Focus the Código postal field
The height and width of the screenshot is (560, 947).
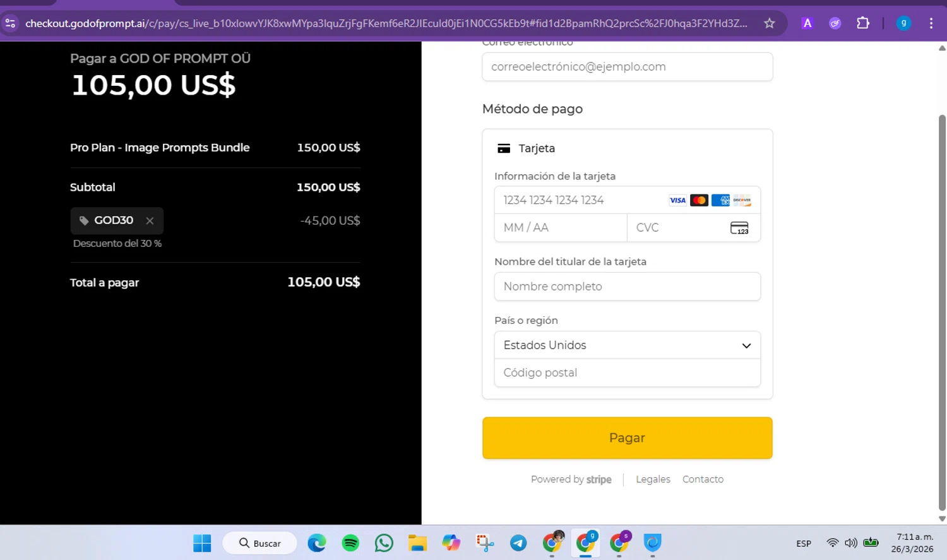click(x=628, y=373)
